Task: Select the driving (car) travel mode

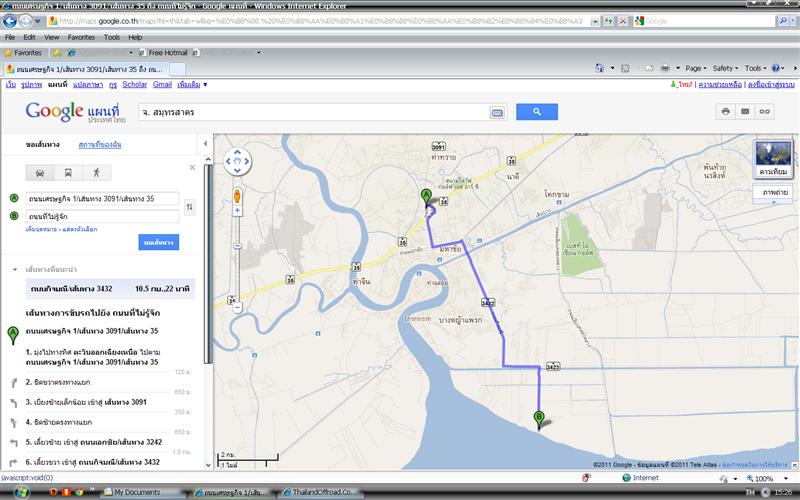Action: point(39,172)
